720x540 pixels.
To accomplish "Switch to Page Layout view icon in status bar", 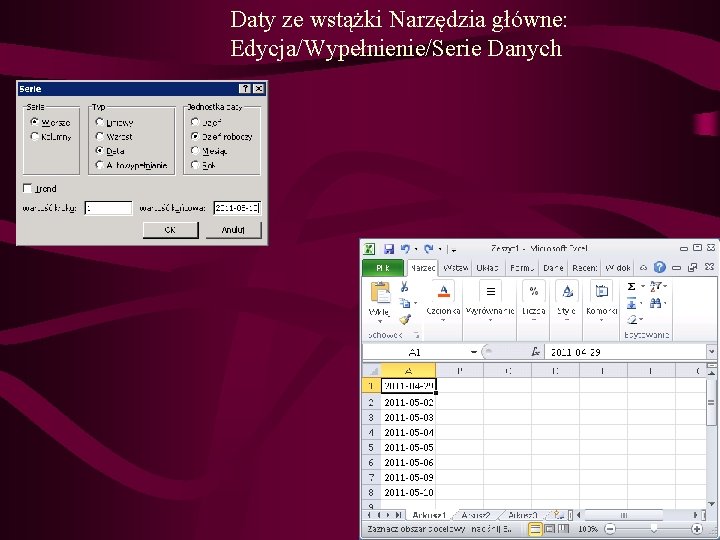I will (550, 529).
